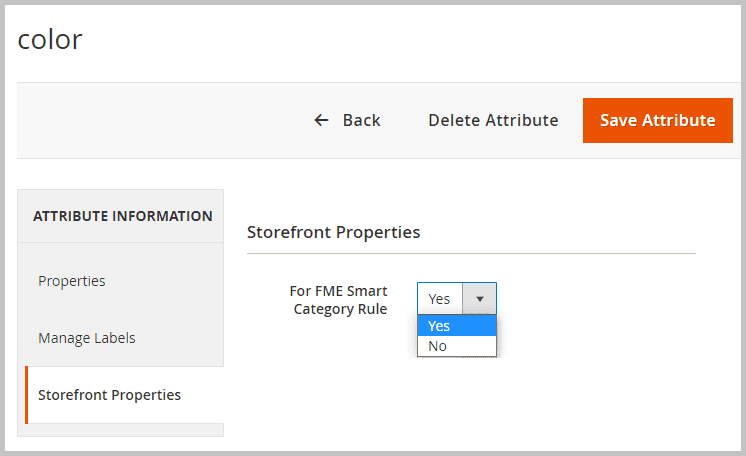Go back using the Back button
The width and height of the screenshot is (746, 456).
click(x=347, y=120)
